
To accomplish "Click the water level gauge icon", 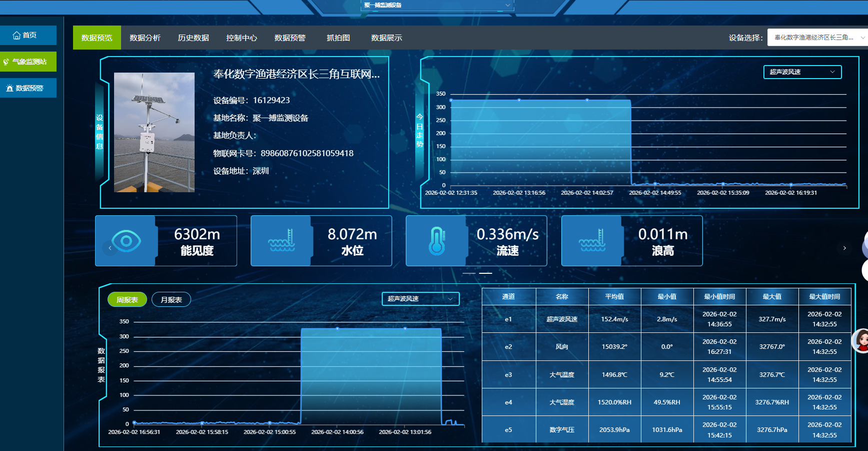I will [281, 241].
